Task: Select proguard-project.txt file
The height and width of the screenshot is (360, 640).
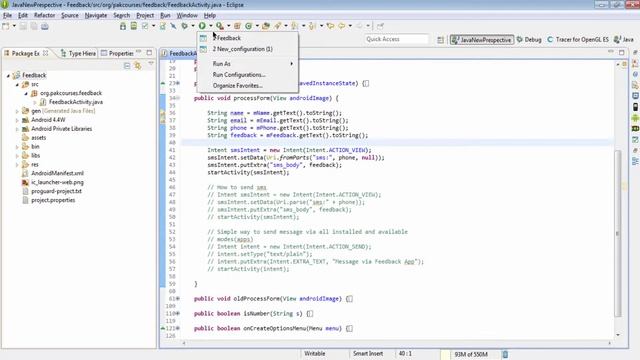Action: pyautogui.click(x=56, y=191)
